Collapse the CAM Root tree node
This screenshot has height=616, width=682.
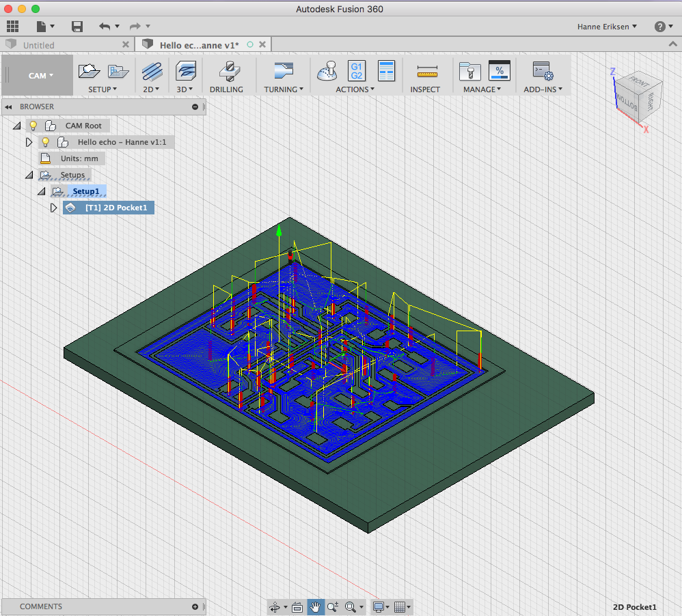click(17, 126)
